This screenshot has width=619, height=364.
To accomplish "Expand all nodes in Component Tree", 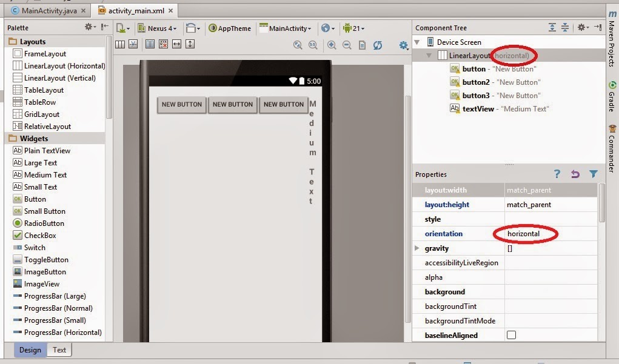I will click(x=552, y=27).
